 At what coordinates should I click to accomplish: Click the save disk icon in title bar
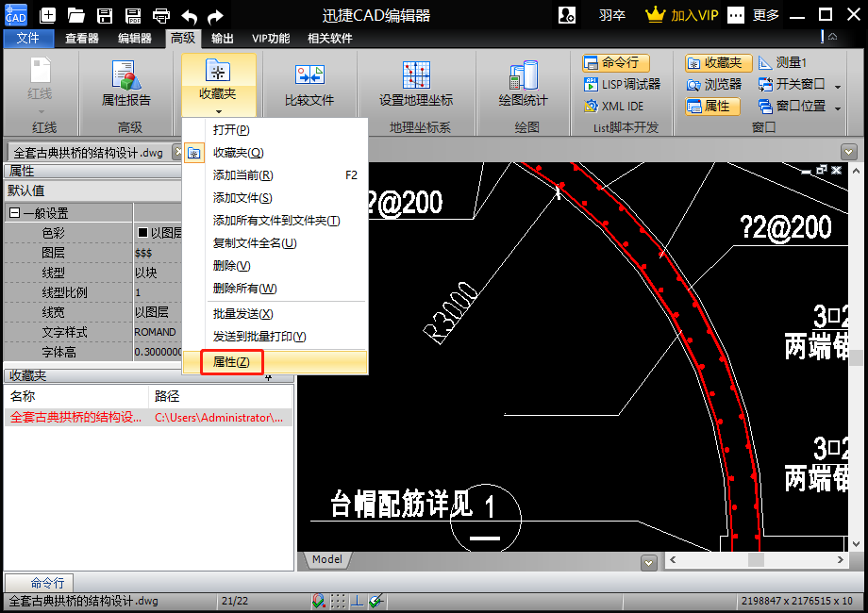tap(105, 15)
